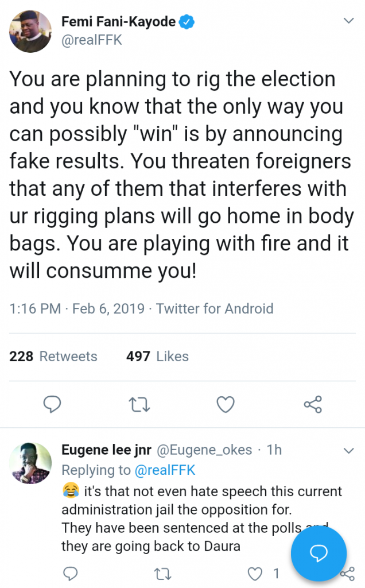
Task: Reply to the main tweet
Action: (53, 405)
